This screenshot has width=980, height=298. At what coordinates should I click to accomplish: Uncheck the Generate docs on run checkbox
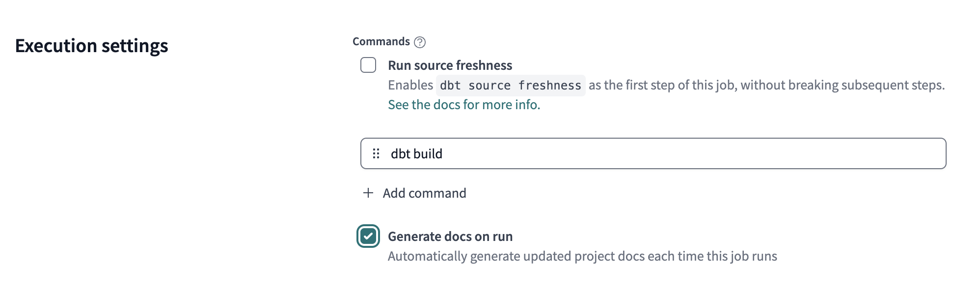click(368, 237)
